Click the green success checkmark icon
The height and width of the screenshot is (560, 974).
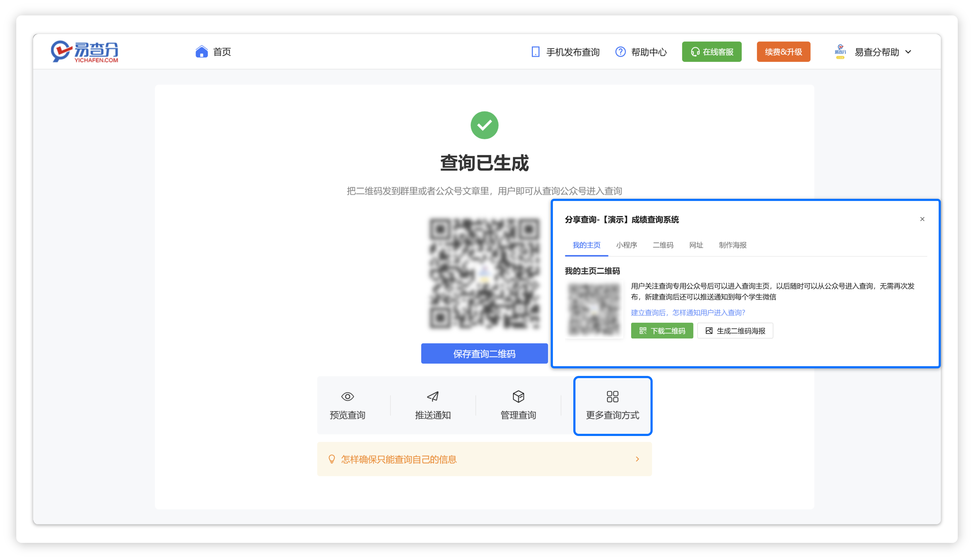[x=484, y=125]
